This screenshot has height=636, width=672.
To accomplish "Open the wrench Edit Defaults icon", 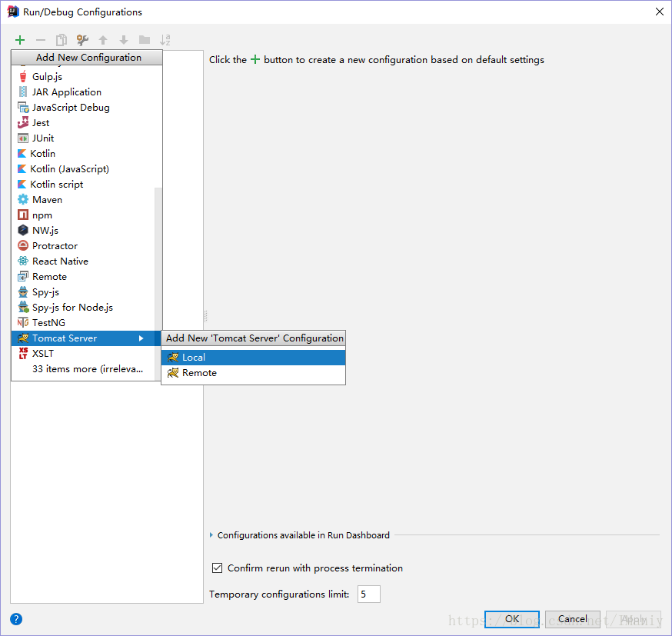I will tap(82, 40).
